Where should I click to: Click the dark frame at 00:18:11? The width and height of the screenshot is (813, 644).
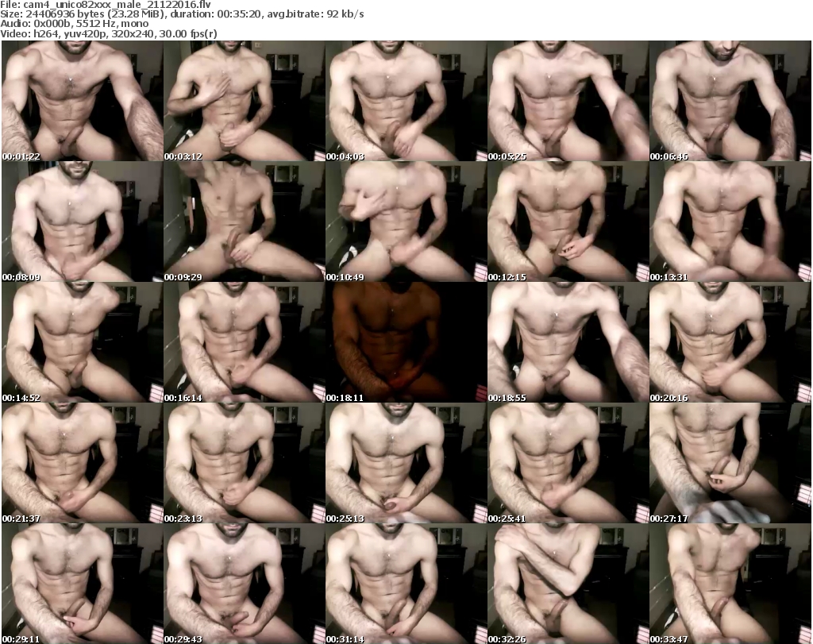tap(406, 342)
